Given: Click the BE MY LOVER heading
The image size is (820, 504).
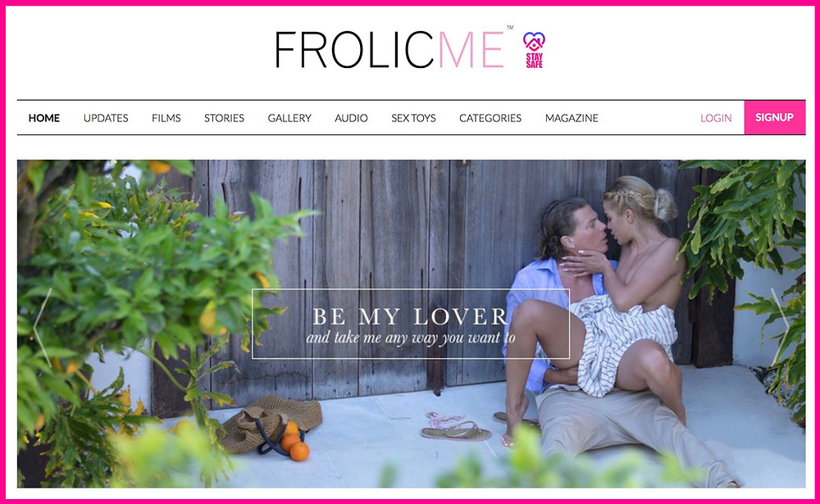Looking at the screenshot, I should (410, 316).
